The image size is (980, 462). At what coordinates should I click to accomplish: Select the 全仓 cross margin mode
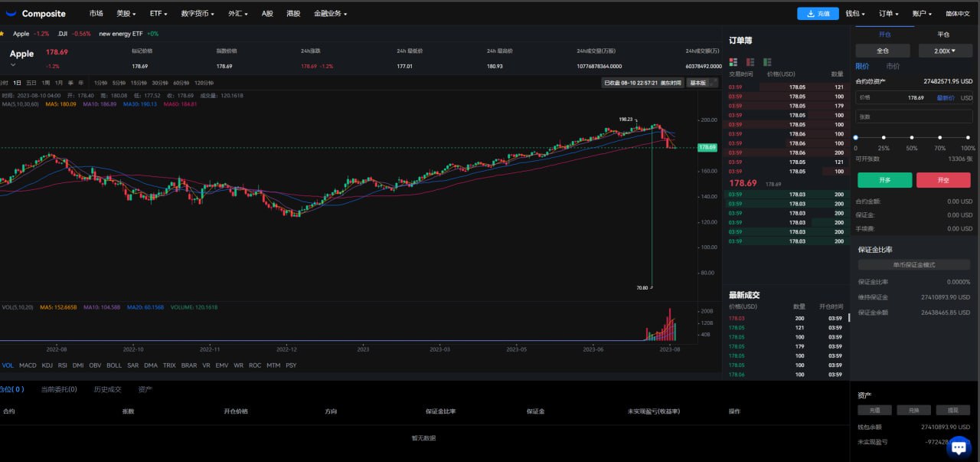click(883, 51)
